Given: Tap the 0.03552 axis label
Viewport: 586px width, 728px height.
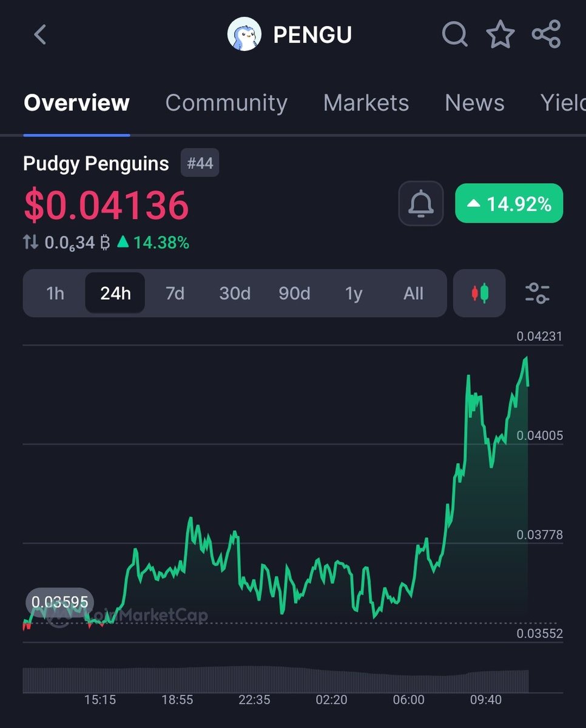Looking at the screenshot, I should pyautogui.click(x=539, y=633).
